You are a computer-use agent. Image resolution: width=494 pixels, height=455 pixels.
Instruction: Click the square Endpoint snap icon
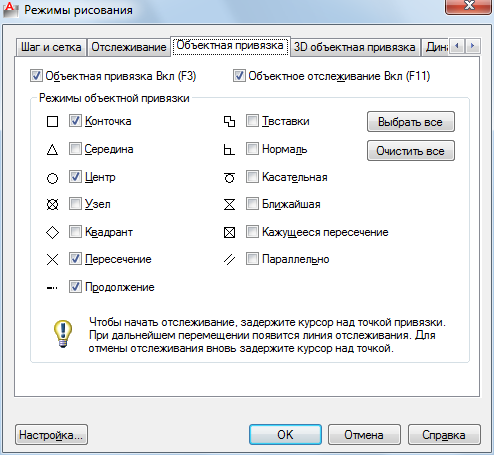pos(52,122)
